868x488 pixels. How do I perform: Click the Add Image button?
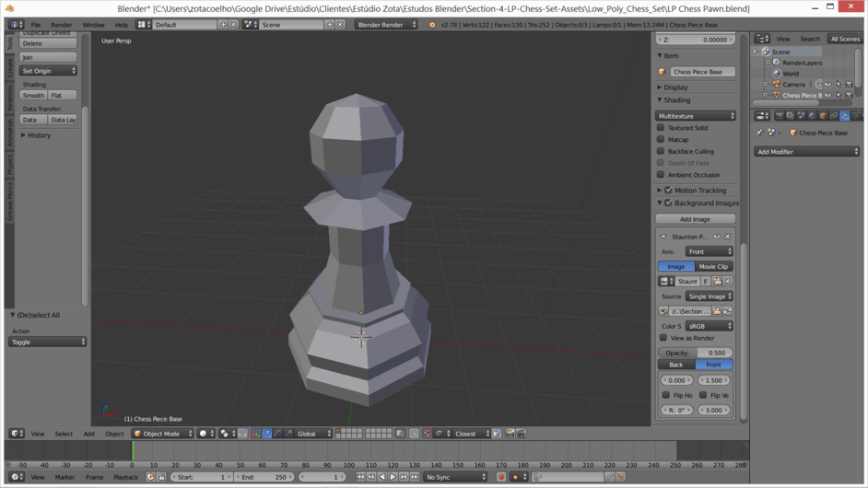click(x=695, y=219)
